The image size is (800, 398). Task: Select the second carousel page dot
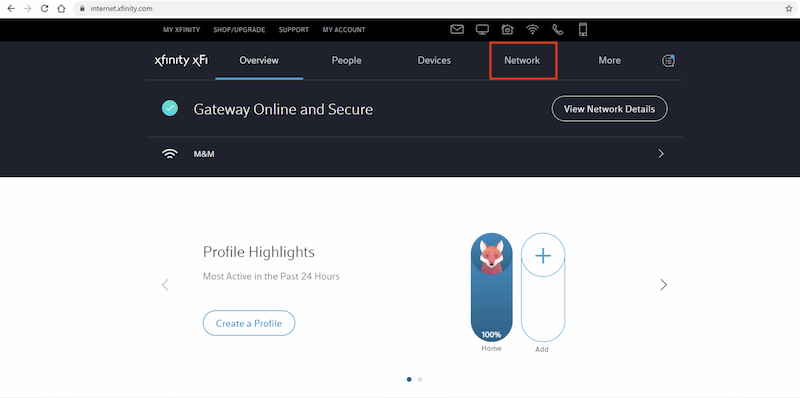[x=420, y=379]
